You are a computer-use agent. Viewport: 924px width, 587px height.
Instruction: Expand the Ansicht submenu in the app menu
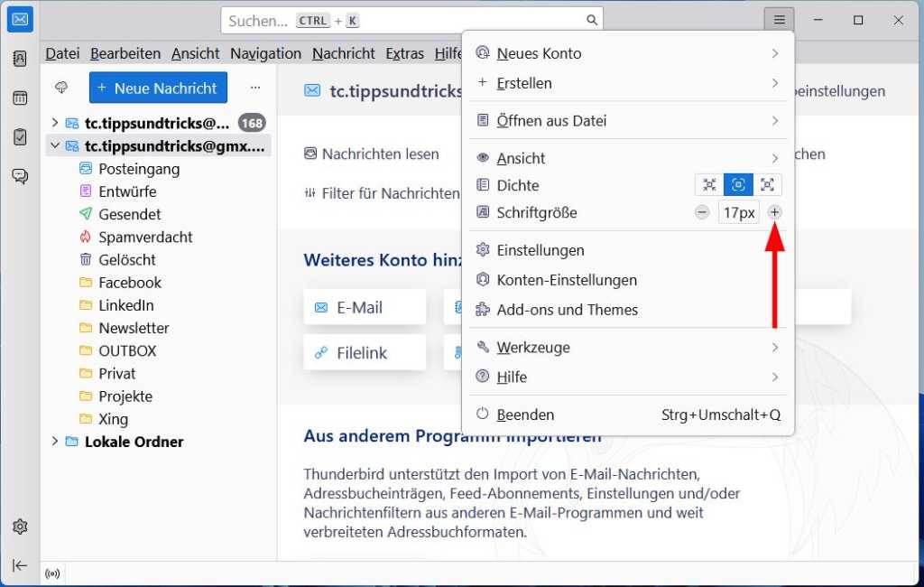pyautogui.click(x=522, y=157)
